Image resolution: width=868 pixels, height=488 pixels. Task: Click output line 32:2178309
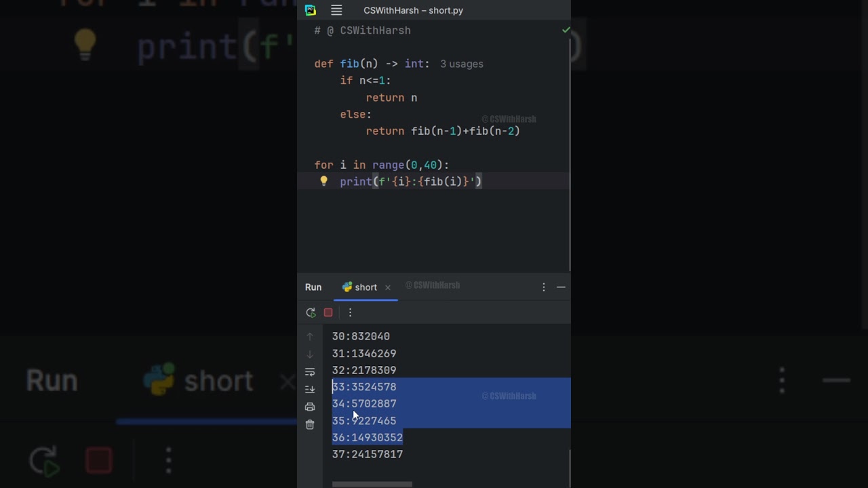364,370
